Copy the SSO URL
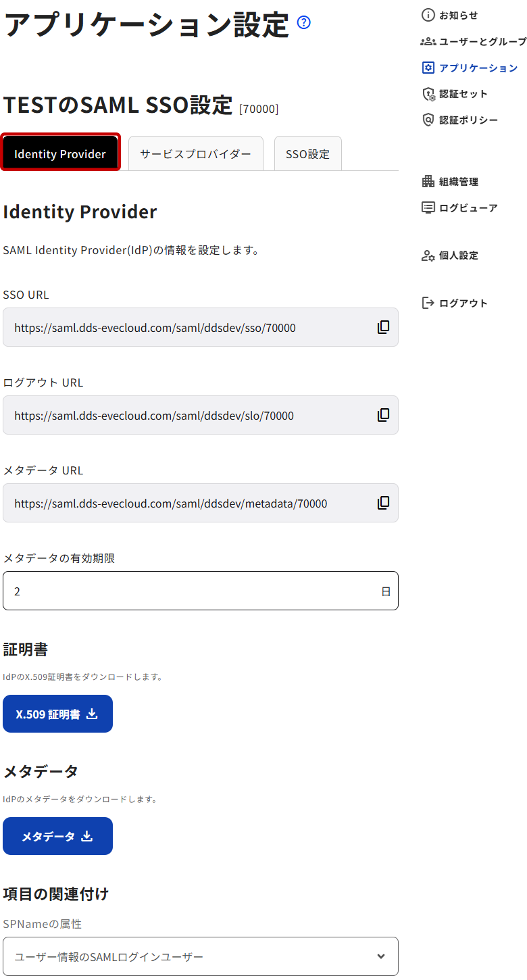 tap(383, 327)
